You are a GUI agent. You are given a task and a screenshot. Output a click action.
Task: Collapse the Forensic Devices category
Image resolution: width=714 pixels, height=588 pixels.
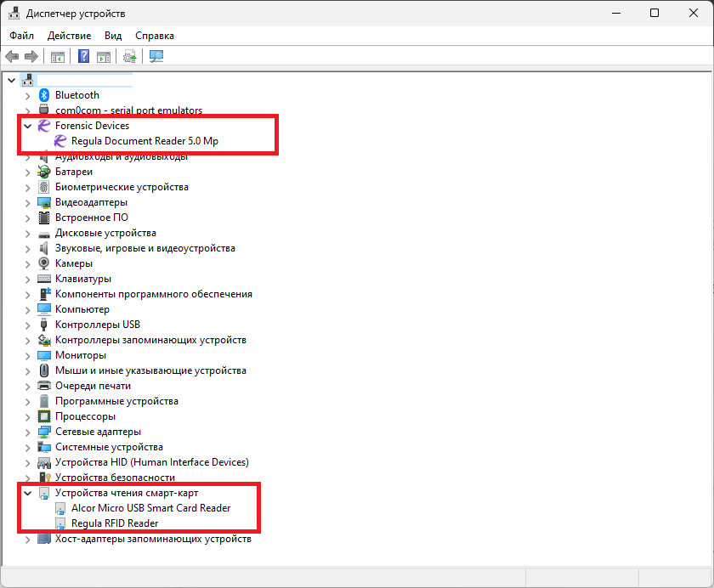tap(28, 126)
